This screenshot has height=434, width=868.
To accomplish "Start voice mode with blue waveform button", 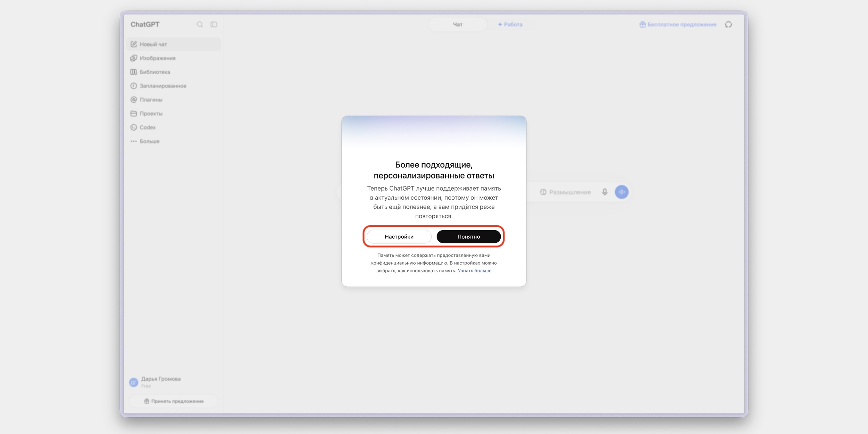I will (x=621, y=192).
